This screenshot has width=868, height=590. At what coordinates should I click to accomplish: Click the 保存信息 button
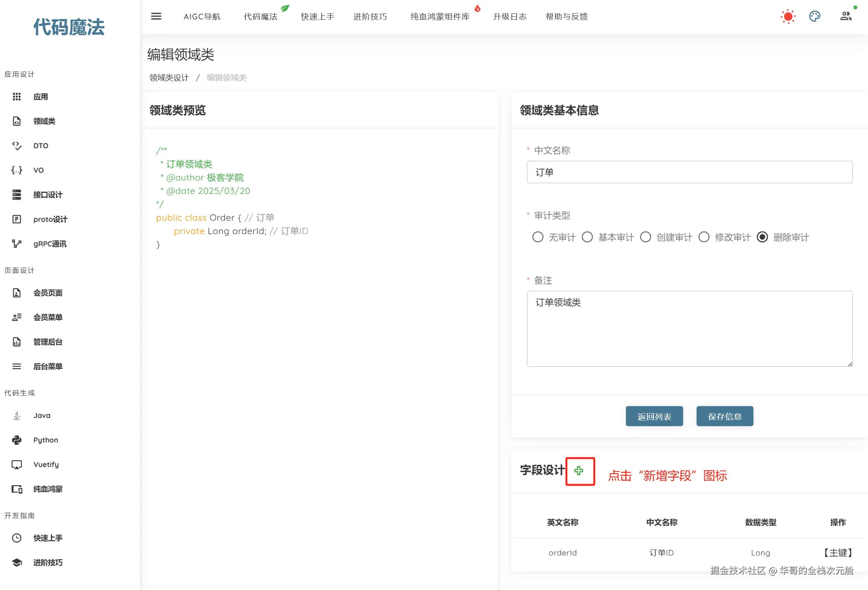click(724, 416)
